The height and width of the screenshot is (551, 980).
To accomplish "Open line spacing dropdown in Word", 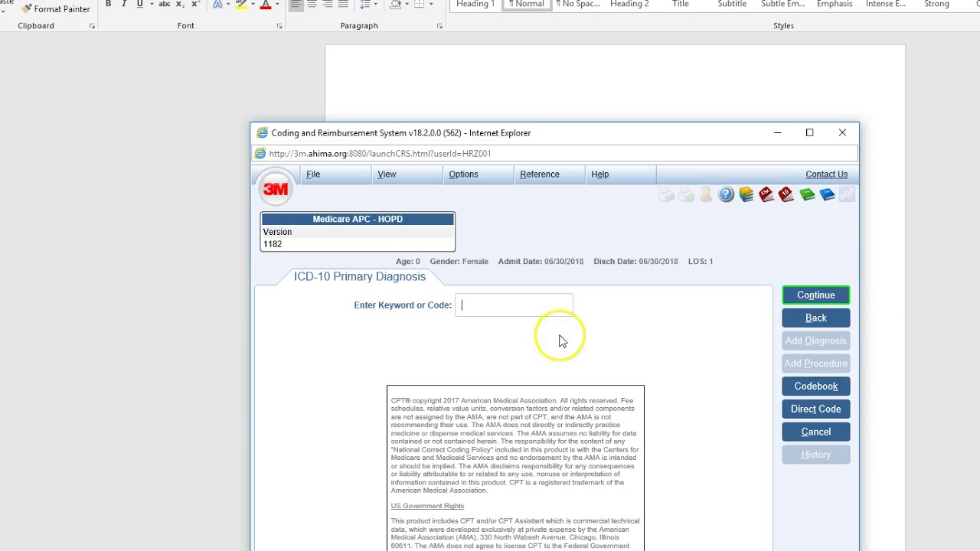I will 368,5.
